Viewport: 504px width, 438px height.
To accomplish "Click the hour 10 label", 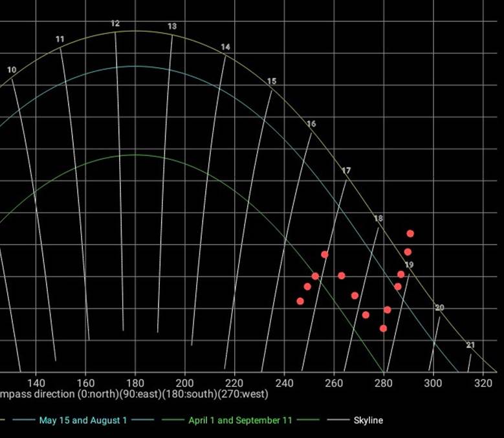I will [12, 70].
